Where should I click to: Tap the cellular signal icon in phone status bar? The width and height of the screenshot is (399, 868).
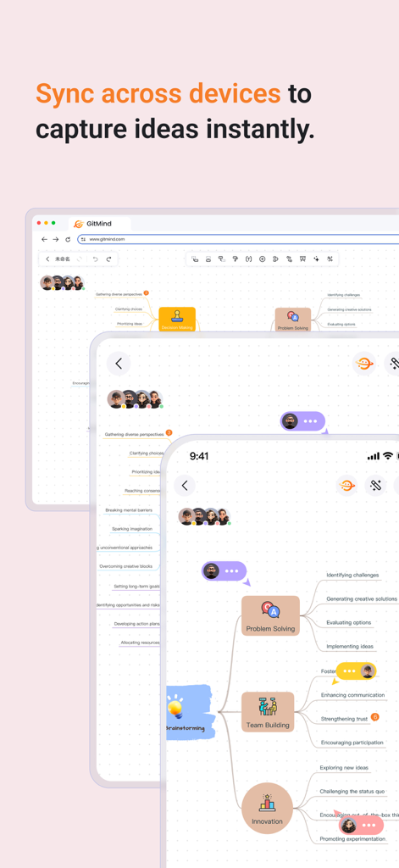[374, 456]
